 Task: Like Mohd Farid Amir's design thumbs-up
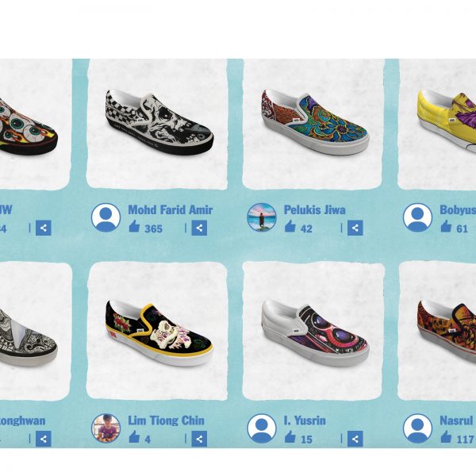pyautogui.click(x=134, y=226)
